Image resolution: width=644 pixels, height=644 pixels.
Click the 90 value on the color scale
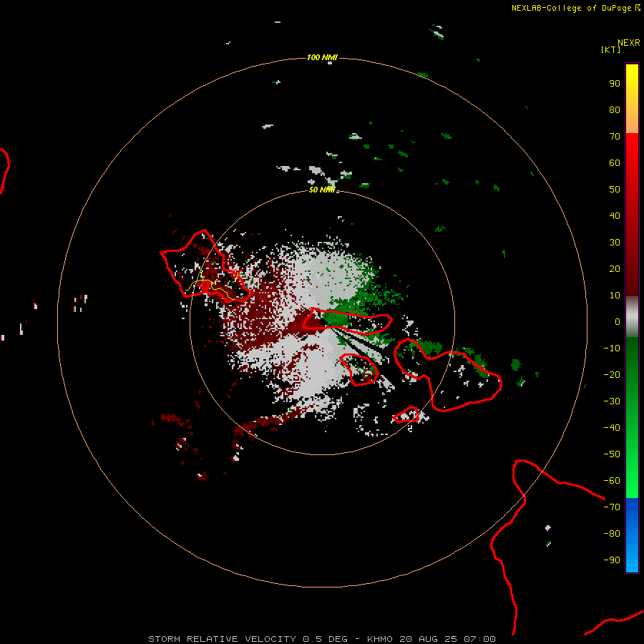pos(615,84)
